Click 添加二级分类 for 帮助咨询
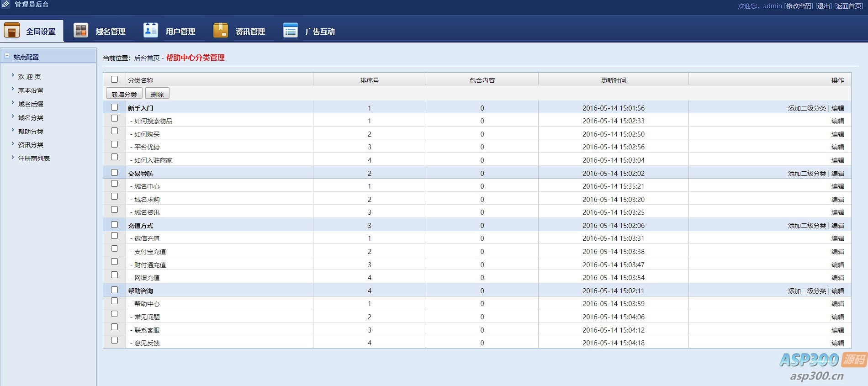This screenshot has width=868, height=386. tap(807, 291)
